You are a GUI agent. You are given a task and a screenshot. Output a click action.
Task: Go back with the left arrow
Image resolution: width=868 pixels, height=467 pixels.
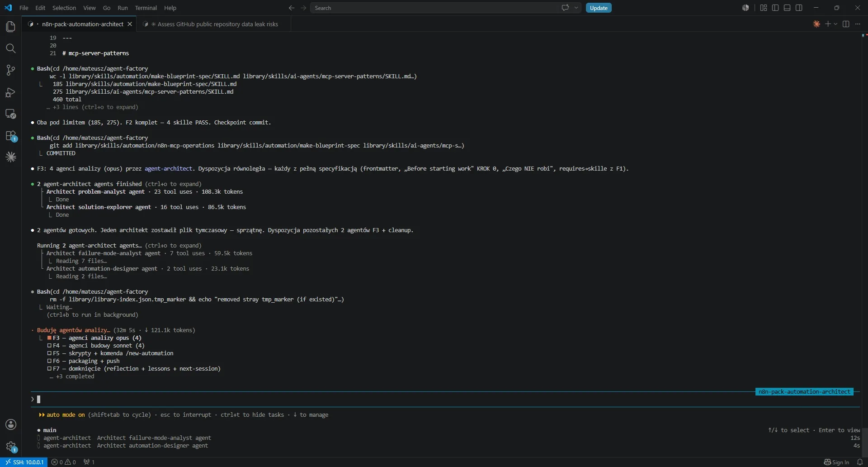(x=292, y=8)
